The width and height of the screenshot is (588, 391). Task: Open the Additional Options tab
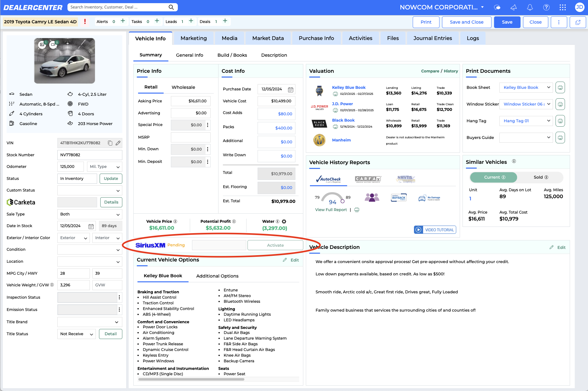point(217,276)
